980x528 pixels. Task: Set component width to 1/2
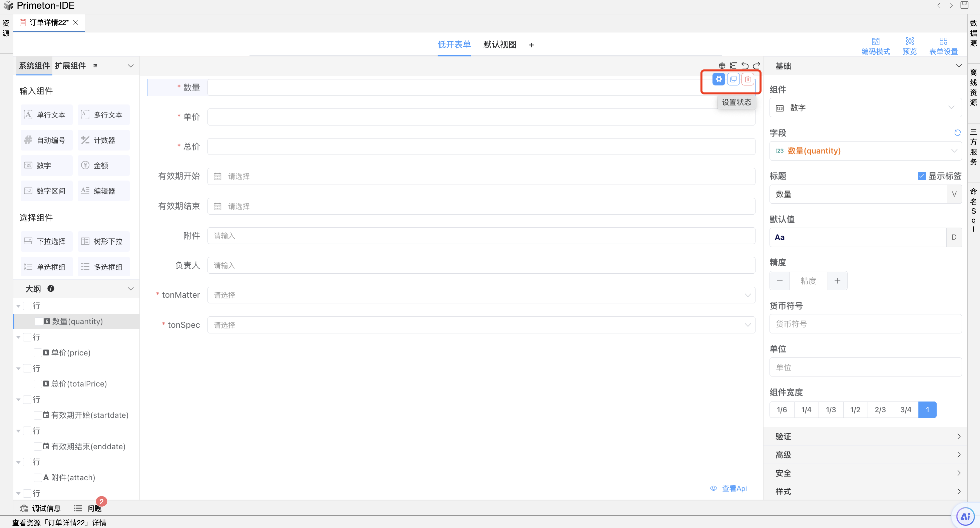click(x=855, y=410)
